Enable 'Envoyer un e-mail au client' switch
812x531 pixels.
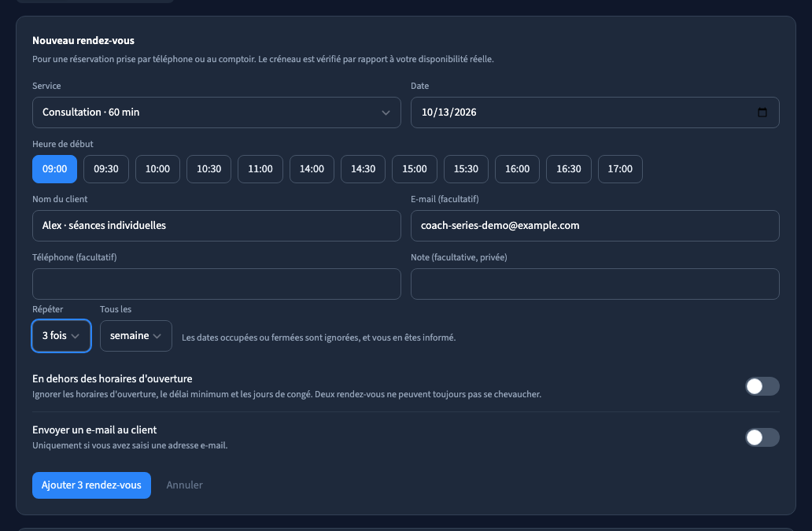pyautogui.click(x=762, y=437)
